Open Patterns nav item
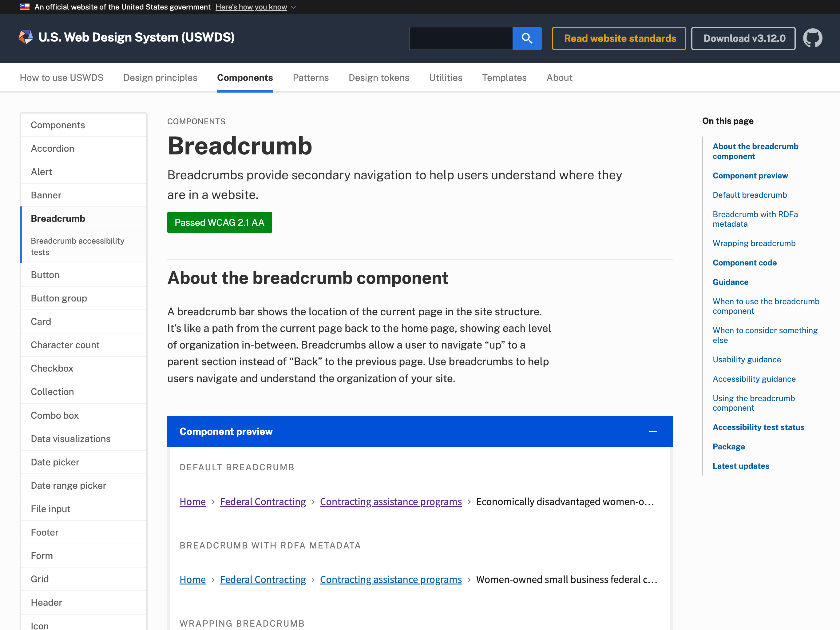 [311, 78]
